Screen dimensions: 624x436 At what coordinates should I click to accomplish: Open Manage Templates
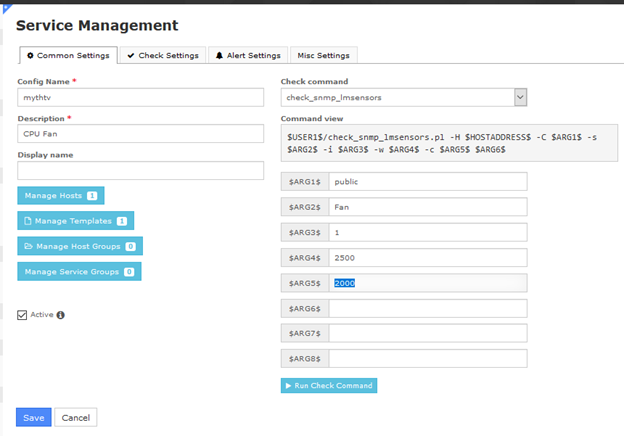click(75, 221)
